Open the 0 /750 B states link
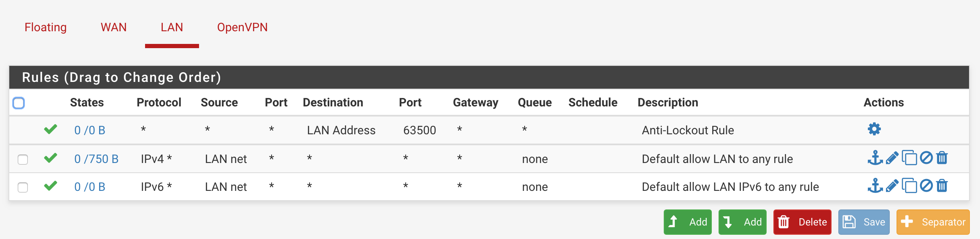980x239 pixels. (96, 159)
